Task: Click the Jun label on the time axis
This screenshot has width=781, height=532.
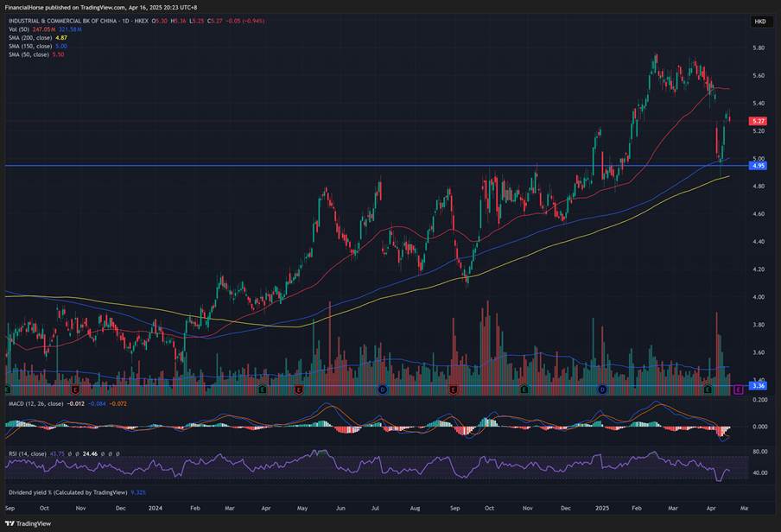Action: tap(340, 508)
